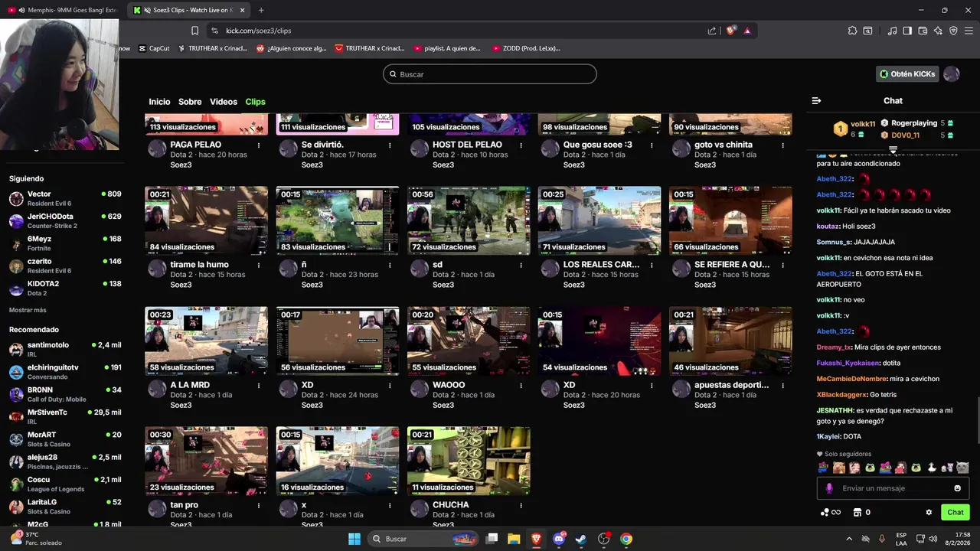Open the chat shop icon

(x=857, y=512)
